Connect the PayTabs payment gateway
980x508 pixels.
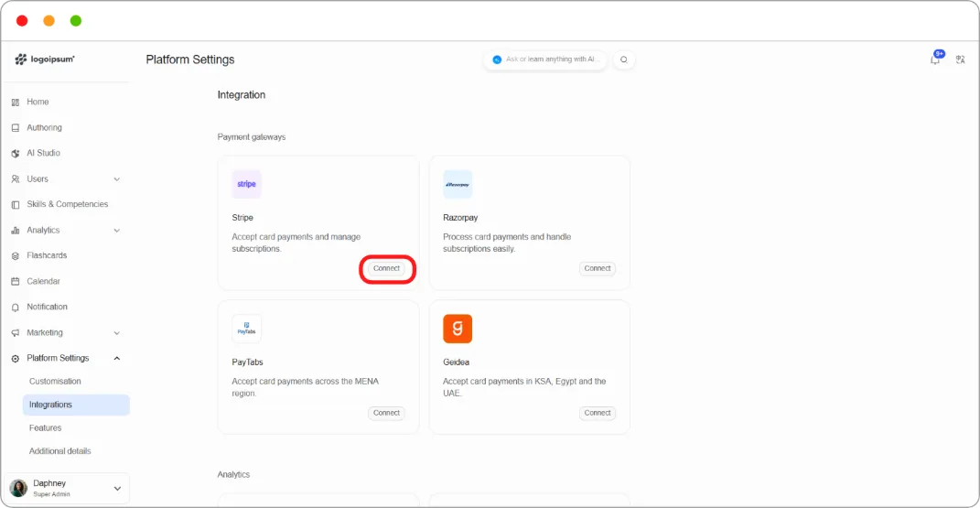click(386, 413)
